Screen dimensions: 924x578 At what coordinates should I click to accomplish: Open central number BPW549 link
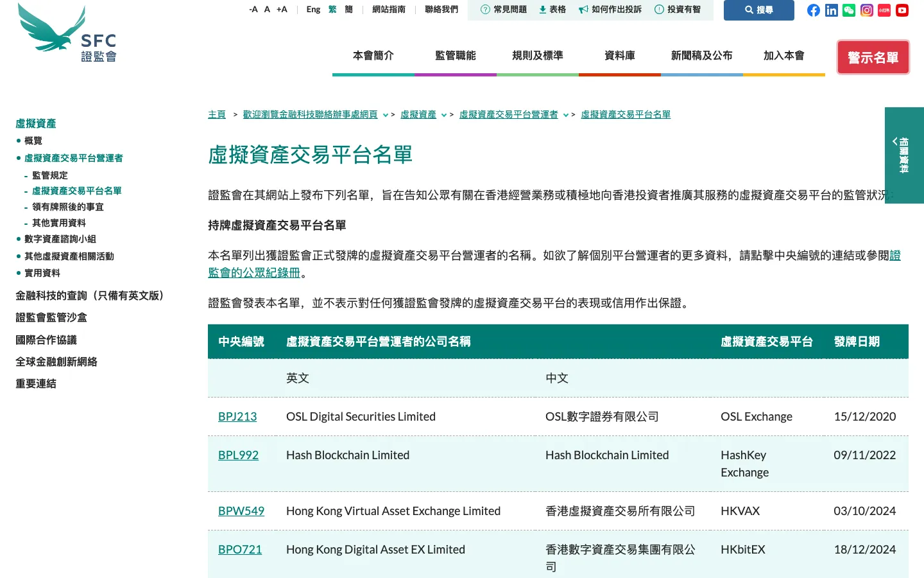click(241, 511)
